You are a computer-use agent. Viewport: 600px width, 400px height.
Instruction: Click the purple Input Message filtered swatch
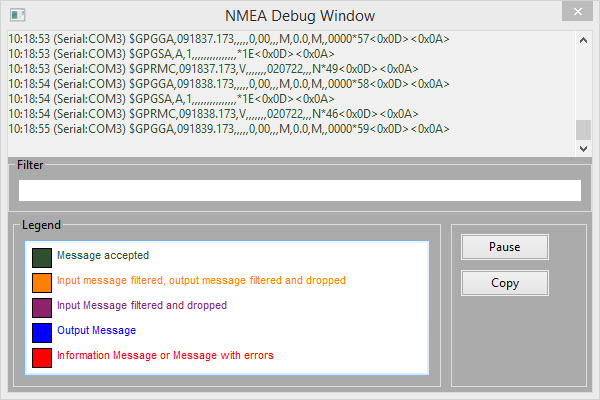(x=42, y=308)
